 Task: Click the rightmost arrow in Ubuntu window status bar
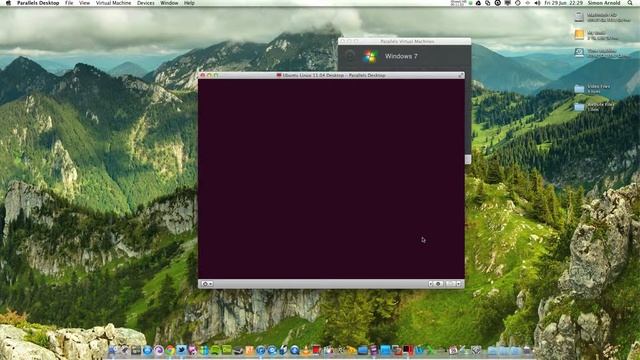click(x=459, y=284)
